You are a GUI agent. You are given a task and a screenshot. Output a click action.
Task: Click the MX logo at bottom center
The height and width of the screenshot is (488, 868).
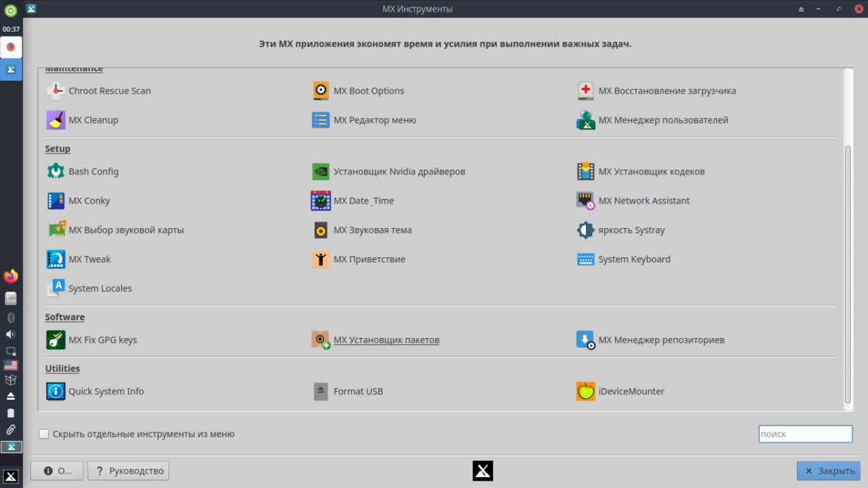pyautogui.click(x=483, y=471)
